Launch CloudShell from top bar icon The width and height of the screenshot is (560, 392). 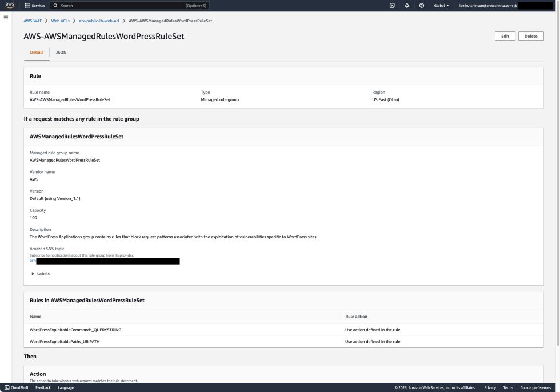[392, 5]
